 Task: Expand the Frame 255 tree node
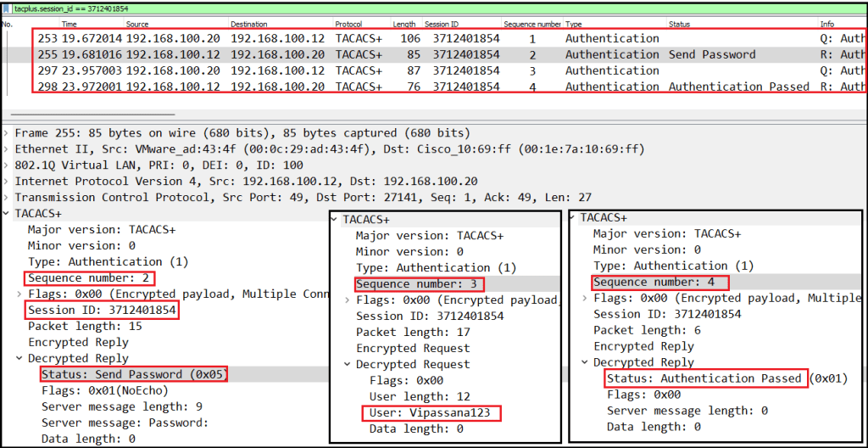pyautogui.click(x=7, y=133)
